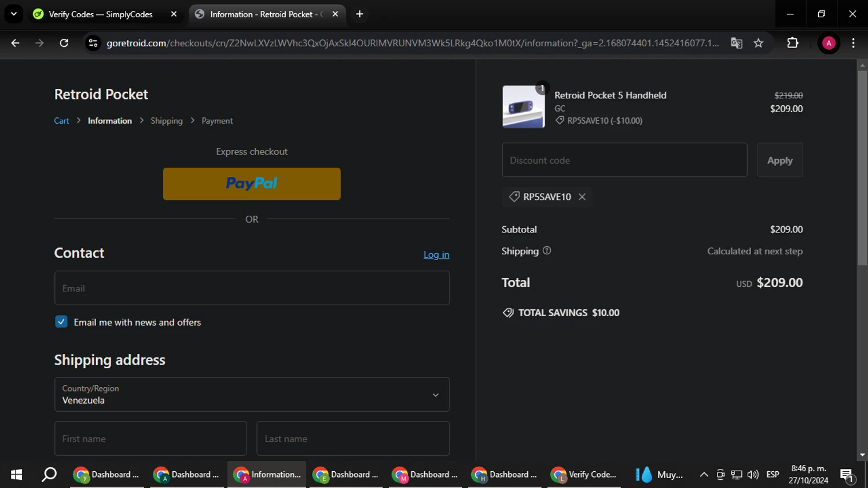Open network settings tray icon
The image size is (868, 488).
pos(737,475)
